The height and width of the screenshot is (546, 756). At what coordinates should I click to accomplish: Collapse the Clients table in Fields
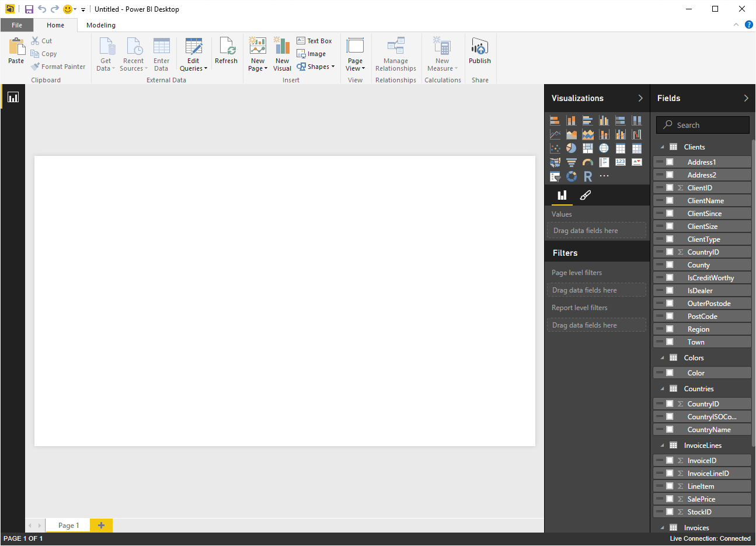point(662,147)
